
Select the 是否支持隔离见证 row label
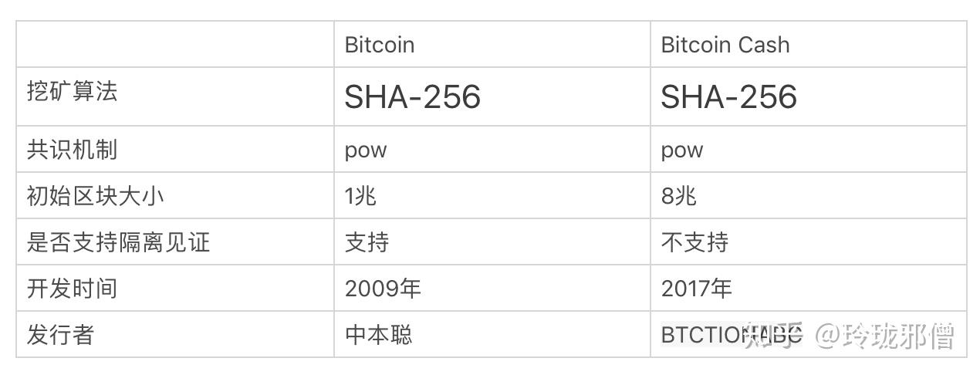click(x=119, y=242)
